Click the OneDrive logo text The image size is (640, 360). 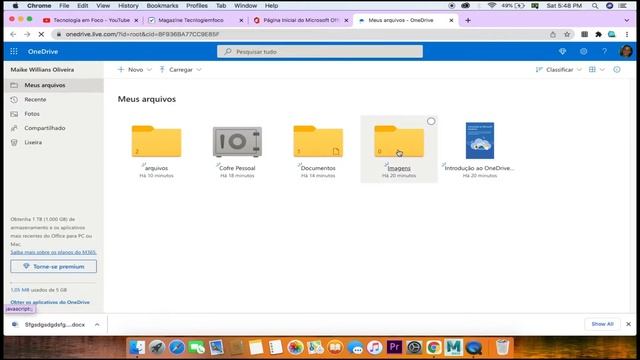click(x=43, y=51)
